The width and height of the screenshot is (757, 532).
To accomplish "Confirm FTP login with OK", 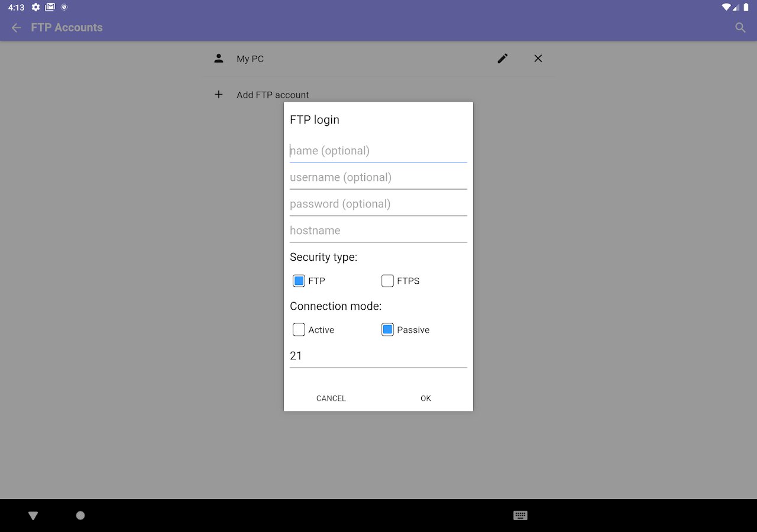I will [426, 398].
